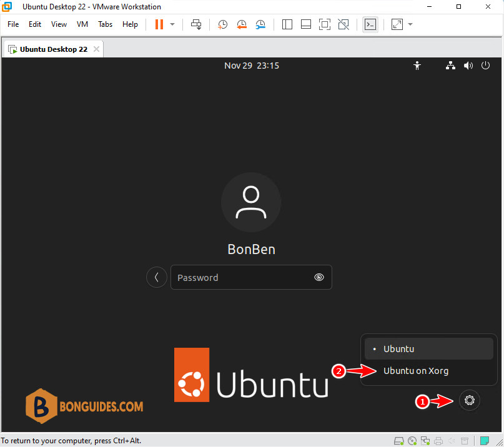504x447 pixels.
Task: Send Ctrl+Alt+Del to the VM
Action: pos(196,24)
